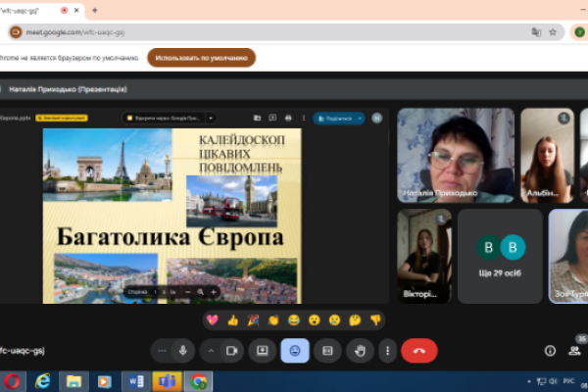Toggle the raise hand button
588x392 pixels.
pyautogui.click(x=361, y=350)
